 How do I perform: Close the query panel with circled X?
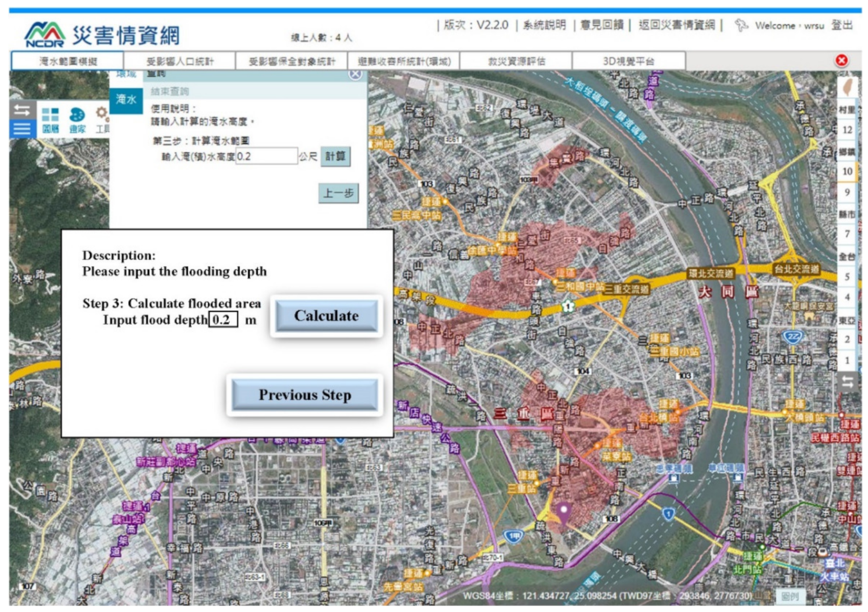[x=355, y=74]
